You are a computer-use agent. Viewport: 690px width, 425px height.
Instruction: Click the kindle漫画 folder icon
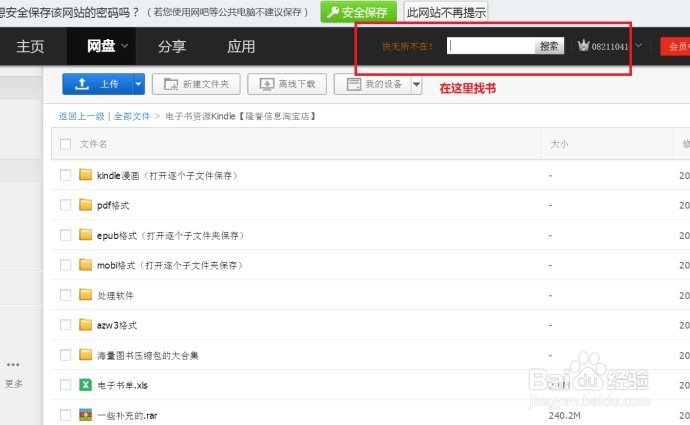85,175
